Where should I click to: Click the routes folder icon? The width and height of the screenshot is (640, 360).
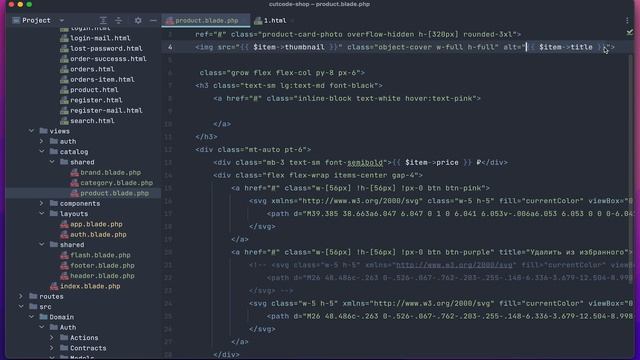tap(33, 296)
